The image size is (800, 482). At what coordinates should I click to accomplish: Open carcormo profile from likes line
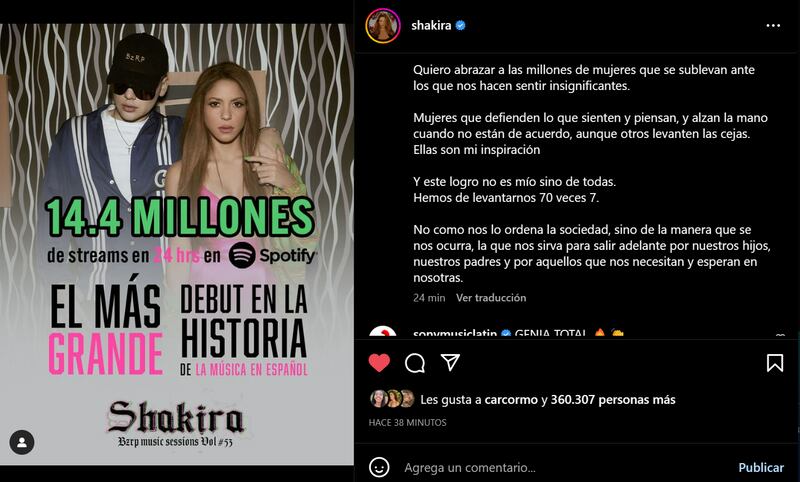pos(511,400)
